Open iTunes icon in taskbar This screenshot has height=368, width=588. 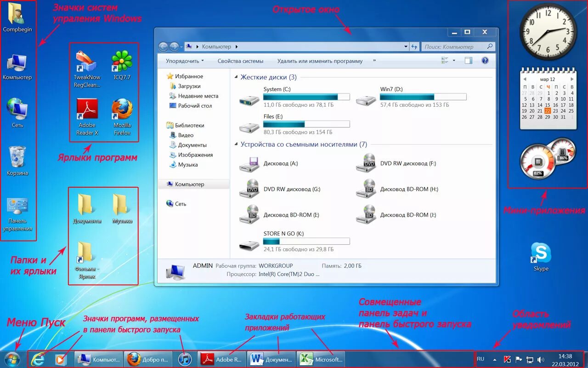(185, 359)
